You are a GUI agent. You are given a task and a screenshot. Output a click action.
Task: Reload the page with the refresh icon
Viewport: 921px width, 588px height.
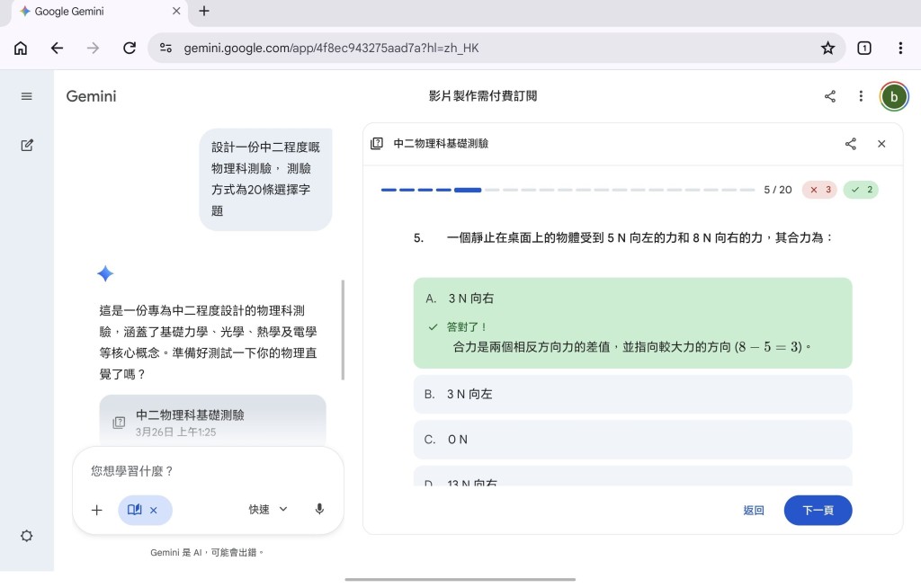coord(129,48)
